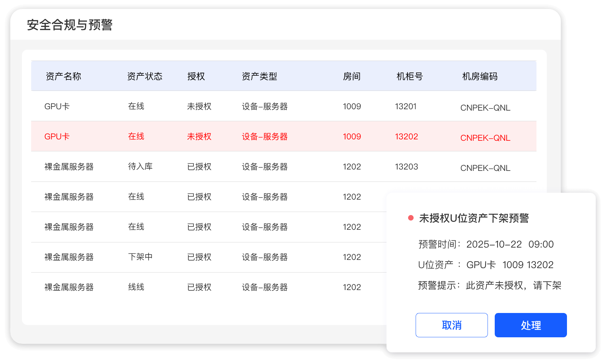Open the row with cabinet number 13203
Viewport: 606px width, 364px height.
(x=406, y=167)
